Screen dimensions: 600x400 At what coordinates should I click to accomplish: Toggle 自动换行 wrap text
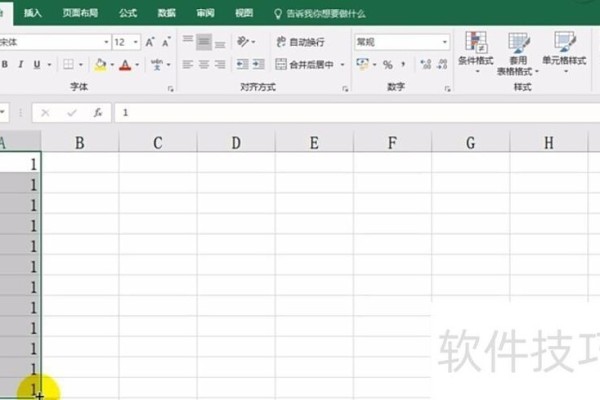tap(300, 42)
